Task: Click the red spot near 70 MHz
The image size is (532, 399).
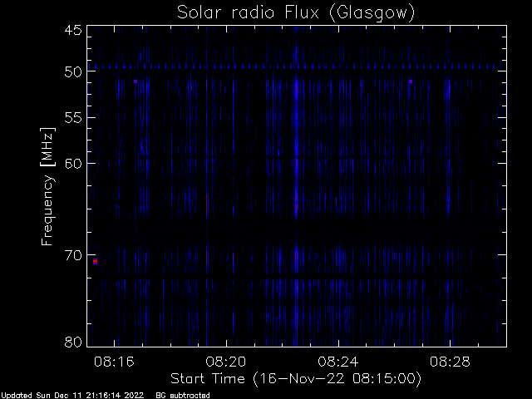Action: click(x=95, y=261)
